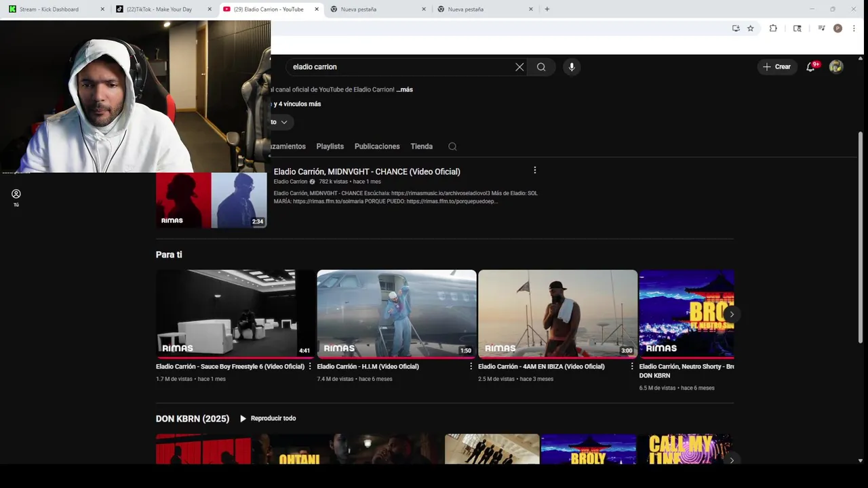Open Sauce Boy Freestyle 6 video title
The height and width of the screenshot is (488, 868).
(x=230, y=367)
